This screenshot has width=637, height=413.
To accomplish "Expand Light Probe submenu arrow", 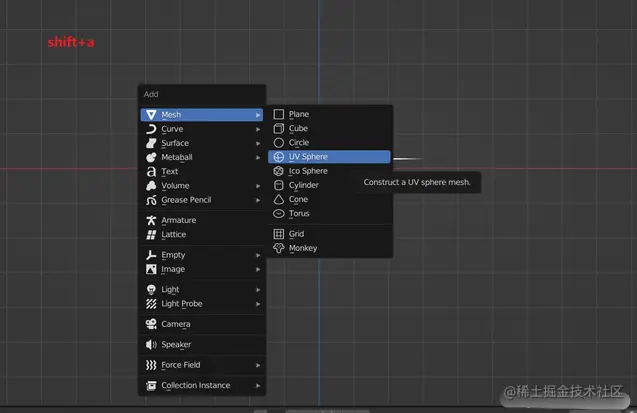I will [x=258, y=304].
